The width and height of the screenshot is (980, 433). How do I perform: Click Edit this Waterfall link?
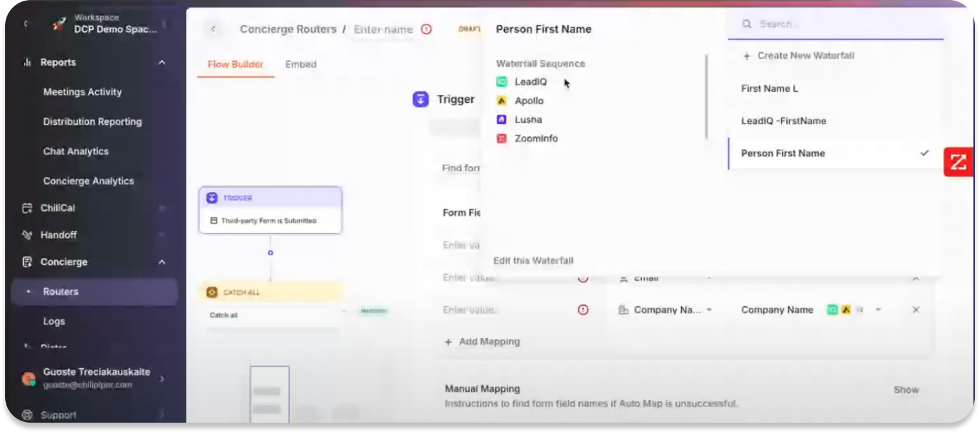tap(533, 261)
